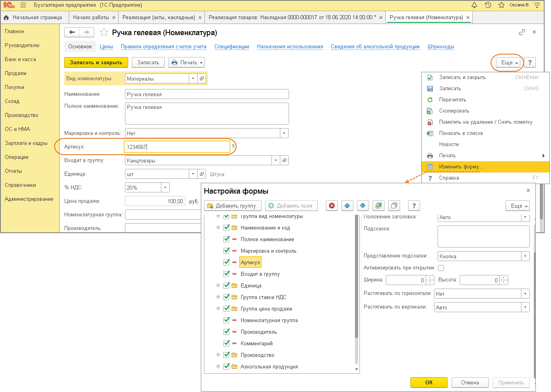Click the check all elements icon
This screenshot has width=551, height=392.
point(379,206)
